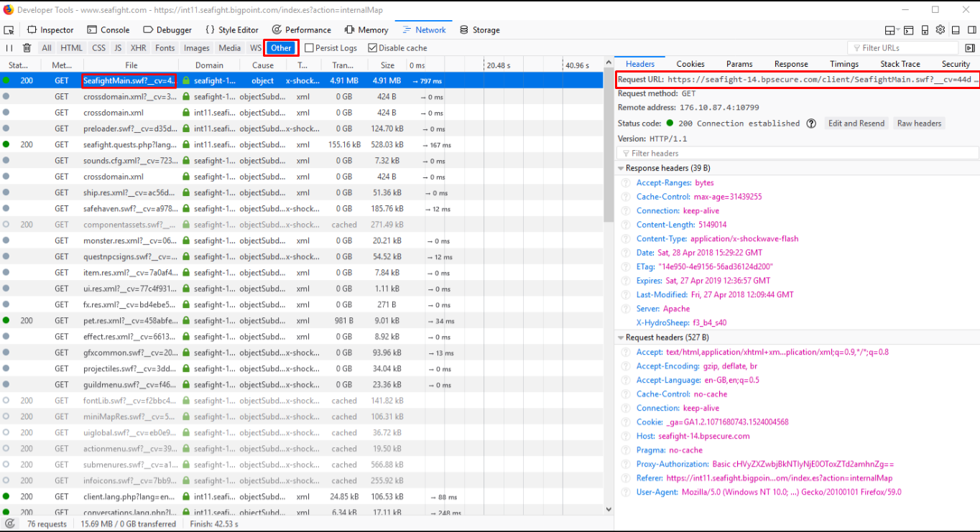Open help icon for Content-Type header
The height and width of the screenshot is (532, 980).
[x=626, y=239]
